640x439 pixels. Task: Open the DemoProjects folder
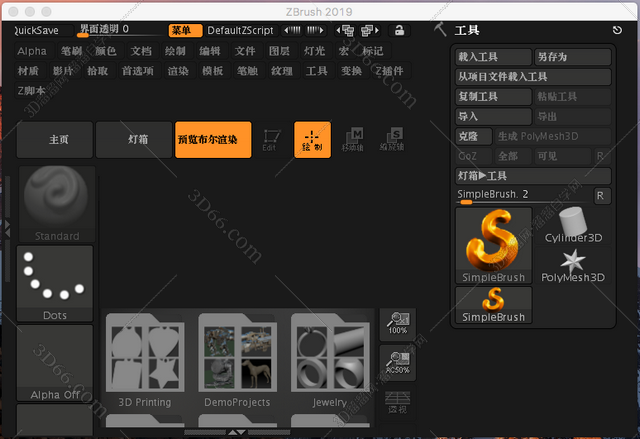[x=237, y=360]
